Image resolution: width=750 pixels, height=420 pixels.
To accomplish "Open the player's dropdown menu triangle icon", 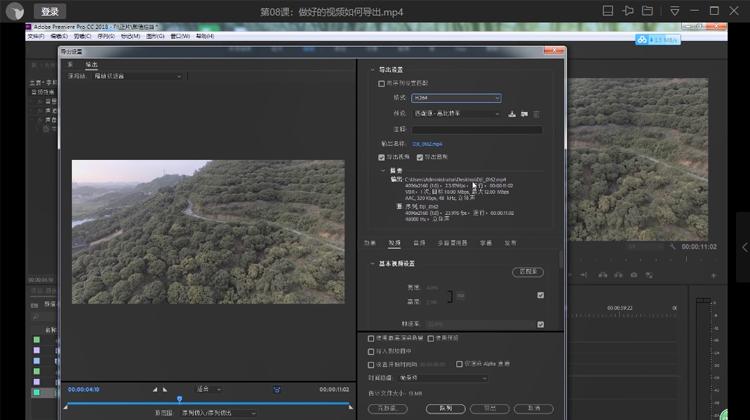I will 674,11.
